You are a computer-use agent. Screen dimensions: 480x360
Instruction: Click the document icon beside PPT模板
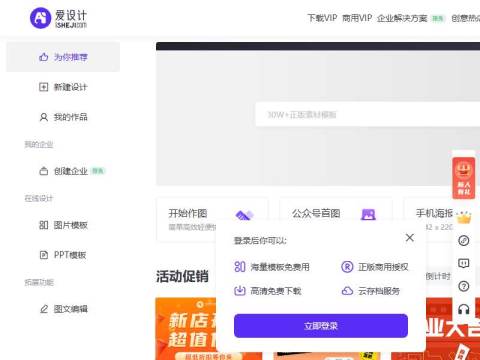pos(44,255)
